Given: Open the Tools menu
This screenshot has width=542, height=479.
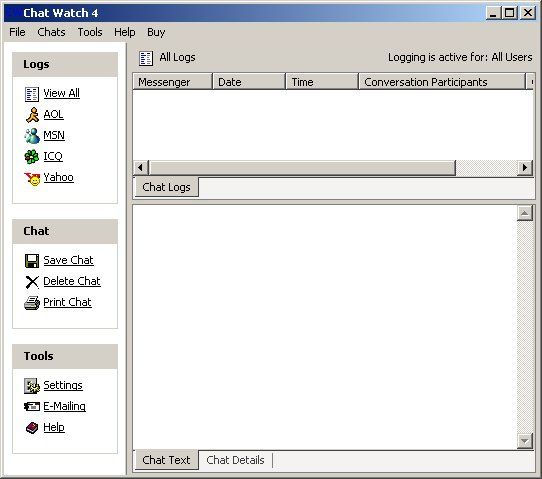Looking at the screenshot, I should pyautogui.click(x=90, y=32).
